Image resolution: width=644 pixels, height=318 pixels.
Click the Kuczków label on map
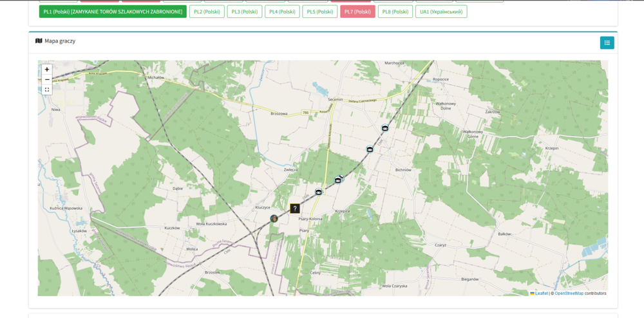point(172,228)
